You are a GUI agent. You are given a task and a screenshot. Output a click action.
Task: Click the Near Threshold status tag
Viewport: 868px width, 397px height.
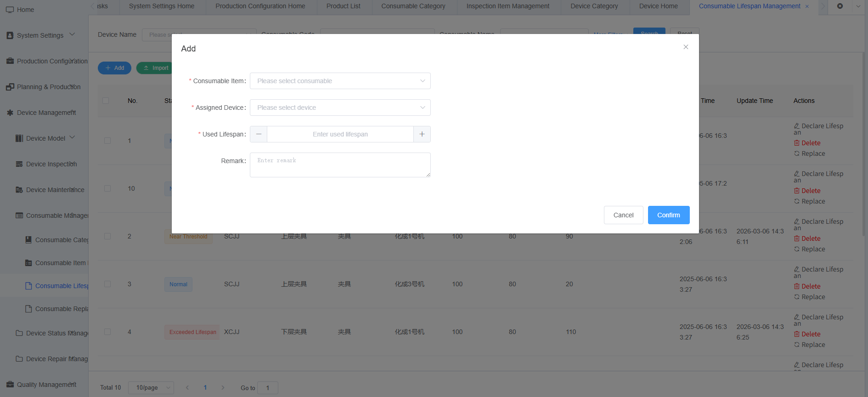tap(188, 237)
